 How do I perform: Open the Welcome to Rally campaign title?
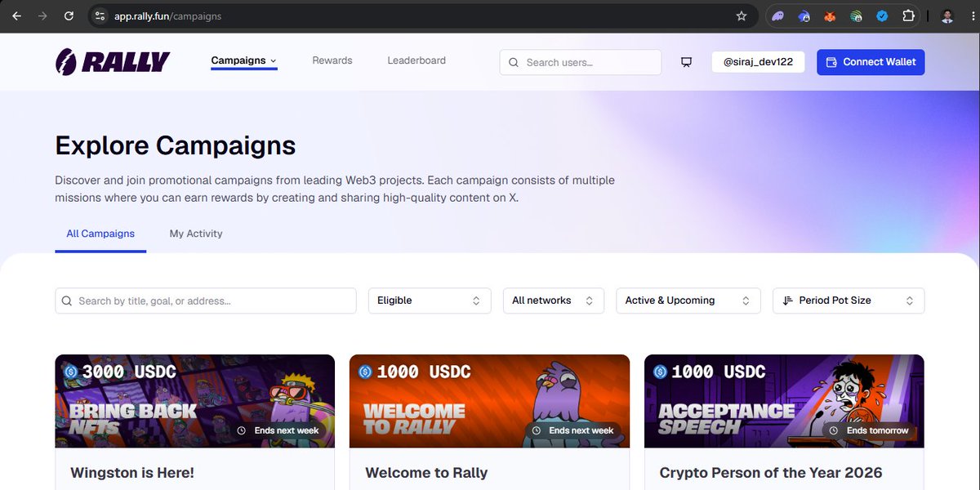(426, 473)
